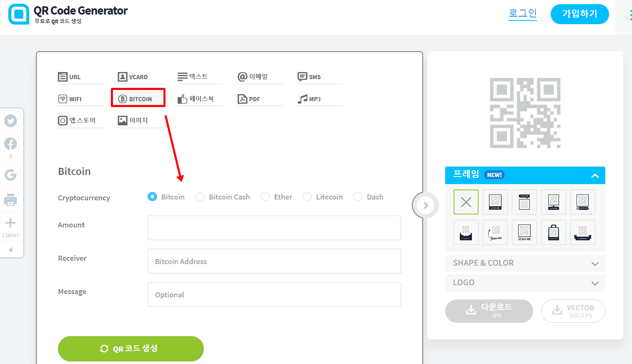
Task: Choose the 페이스북 thumbs-up QR type
Action: pyautogui.click(x=200, y=99)
